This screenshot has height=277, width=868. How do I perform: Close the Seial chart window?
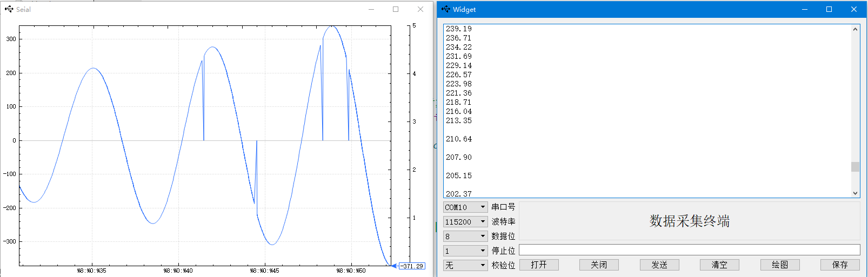pos(420,9)
